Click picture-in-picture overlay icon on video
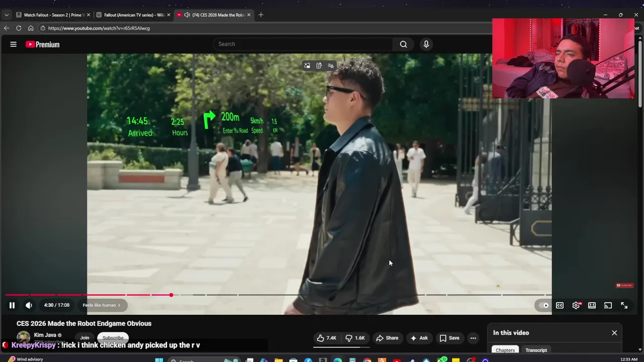The image size is (644, 362). pos(307,66)
